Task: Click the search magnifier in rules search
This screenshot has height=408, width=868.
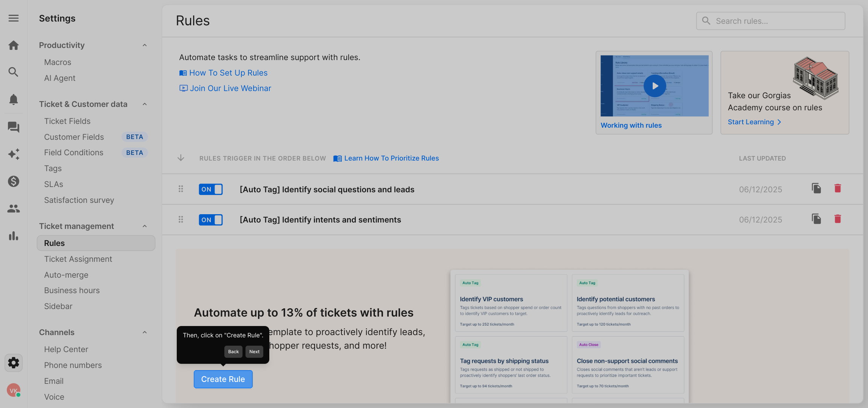Action: click(706, 21)
